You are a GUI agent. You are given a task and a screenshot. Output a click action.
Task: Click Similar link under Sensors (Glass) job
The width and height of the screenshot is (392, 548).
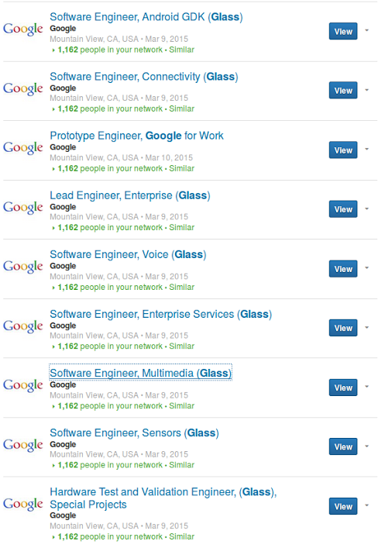182,465
